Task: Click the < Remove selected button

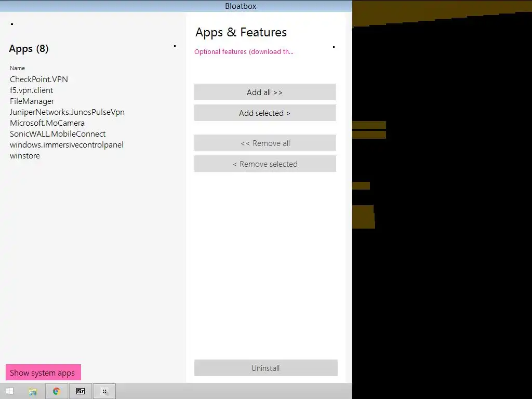Action: click(265, 164)
